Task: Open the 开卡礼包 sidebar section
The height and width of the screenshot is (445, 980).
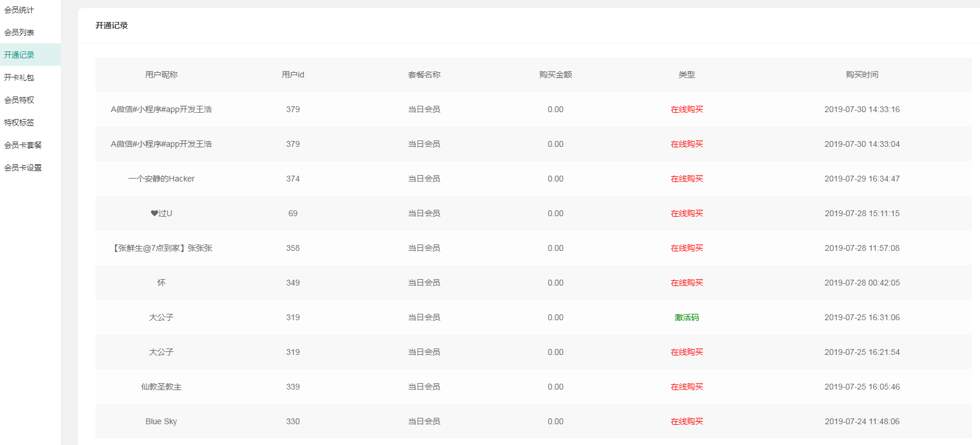Action: (19, 77)
